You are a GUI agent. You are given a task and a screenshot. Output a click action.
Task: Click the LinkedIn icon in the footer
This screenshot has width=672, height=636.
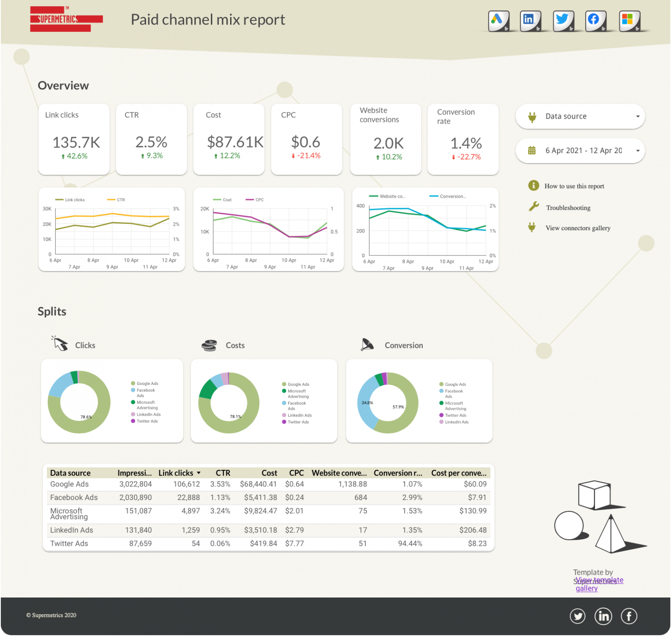click(x=603, y=616)
